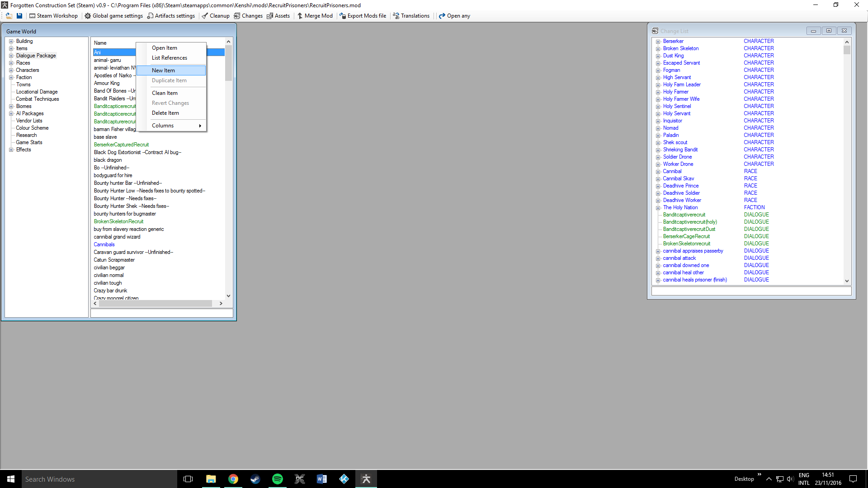
Task: Click the Change List search field
Action: pos(751,291)
